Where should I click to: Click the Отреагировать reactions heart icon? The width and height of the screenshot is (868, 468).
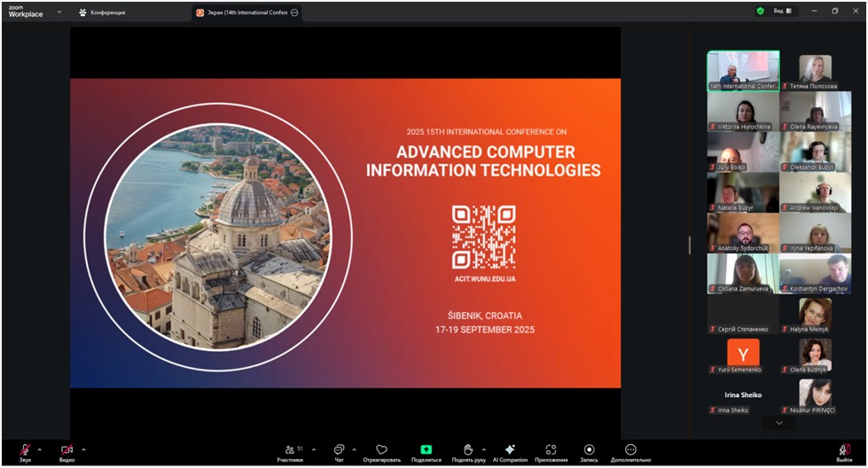(381, 450)
